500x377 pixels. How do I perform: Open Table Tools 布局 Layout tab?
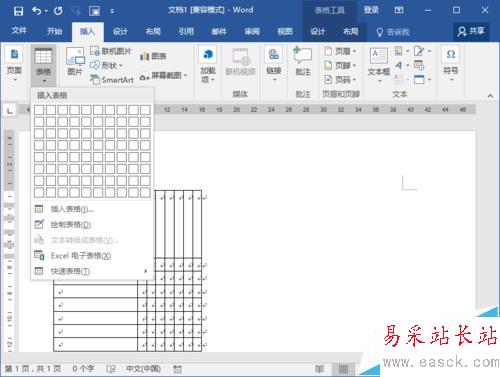click(351, 32)
